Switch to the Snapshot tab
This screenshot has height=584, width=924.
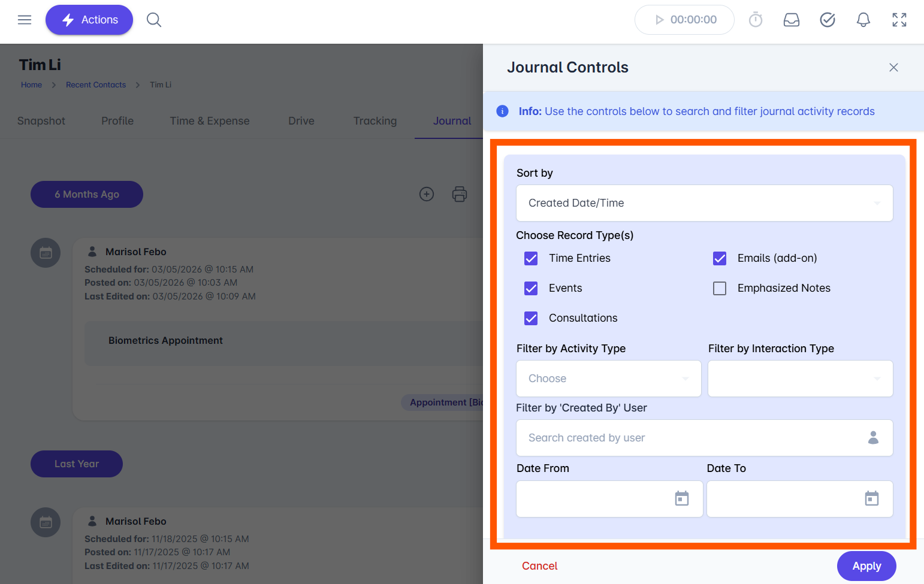41,121
